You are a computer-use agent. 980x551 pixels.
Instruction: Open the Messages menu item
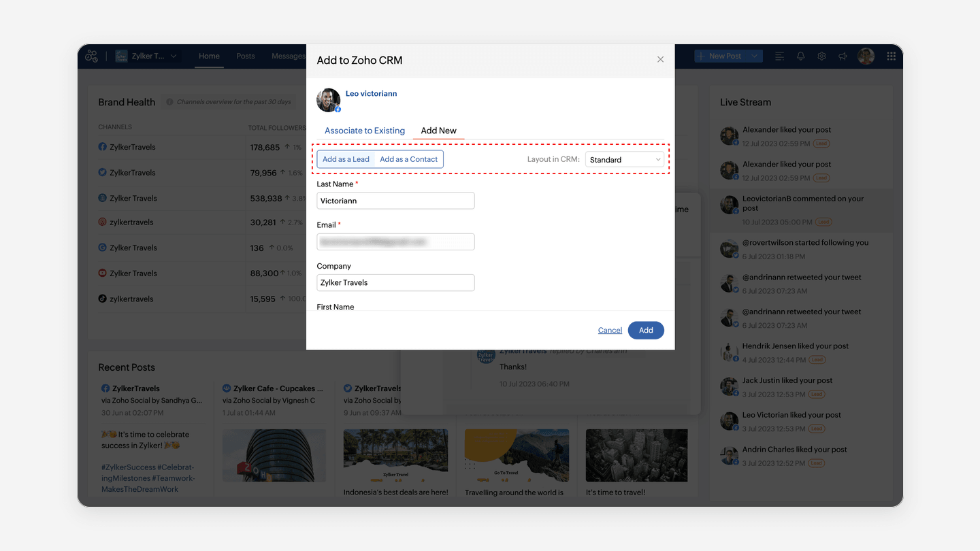[x=289, y=56]
